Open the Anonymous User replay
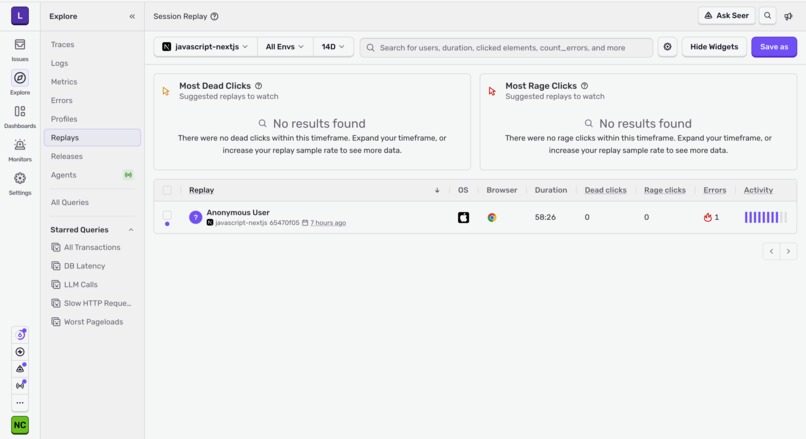 [238, 212]
